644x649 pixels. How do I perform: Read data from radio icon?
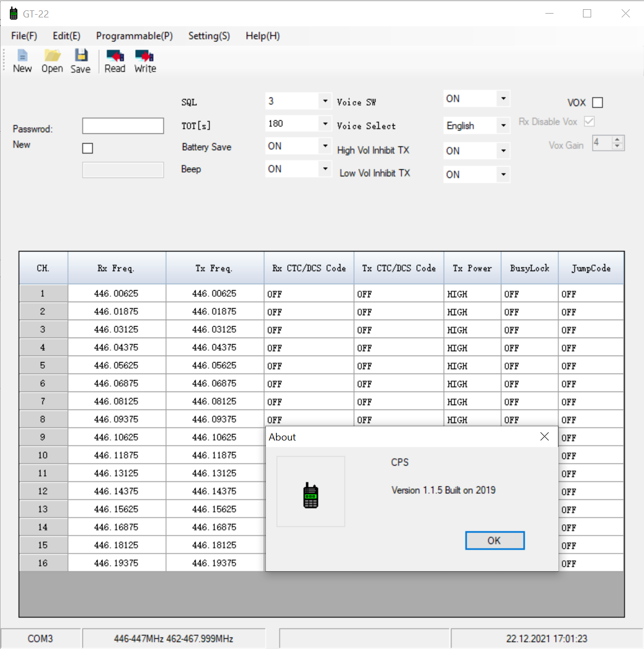115,62
